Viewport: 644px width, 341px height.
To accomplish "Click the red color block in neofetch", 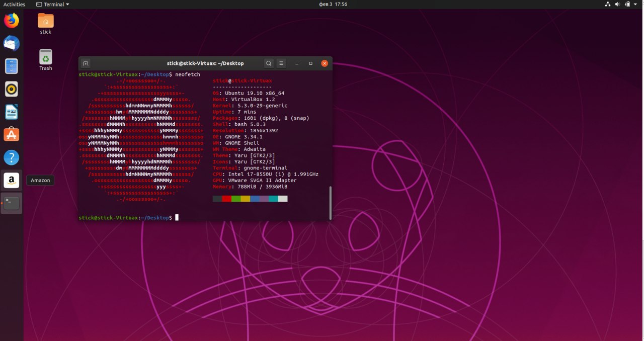I will [x=226, y=199].
